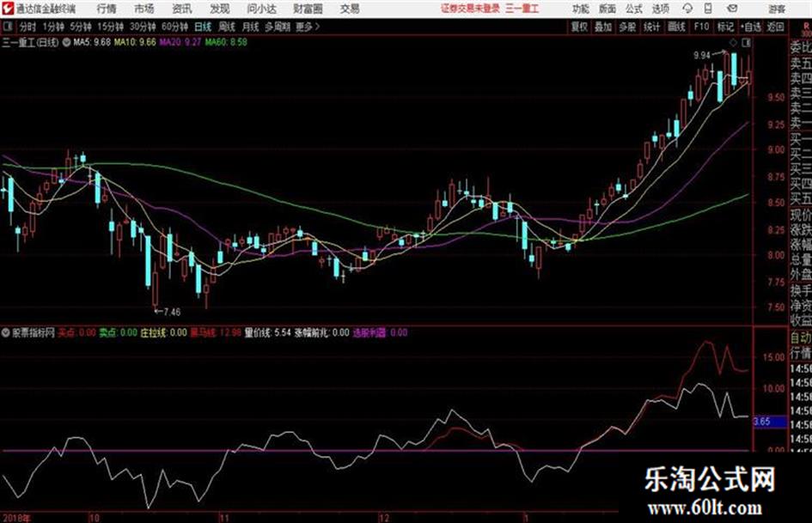Click the customer service headset icon
Viewport: 812px width, 523px height.
pyautogui.click(x=687, y=9)
